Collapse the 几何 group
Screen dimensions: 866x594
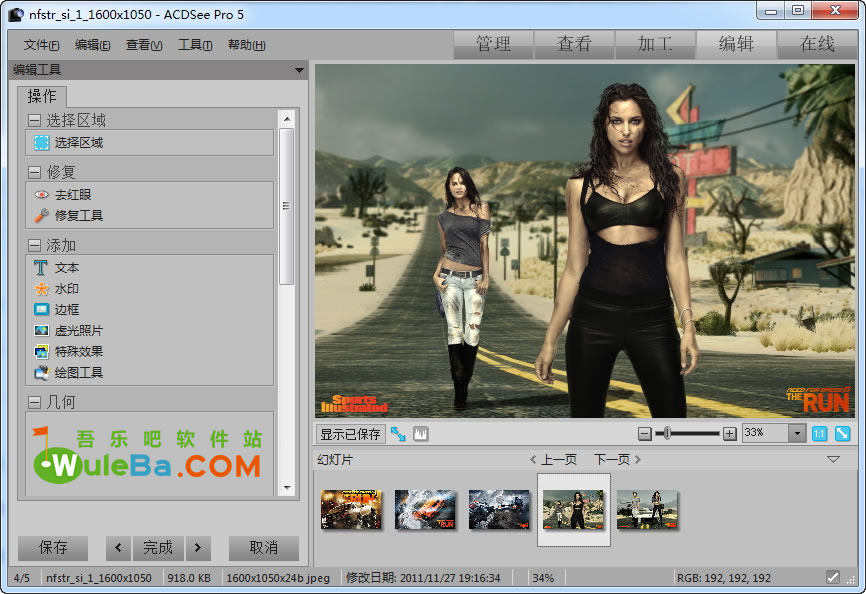(34, 402)
